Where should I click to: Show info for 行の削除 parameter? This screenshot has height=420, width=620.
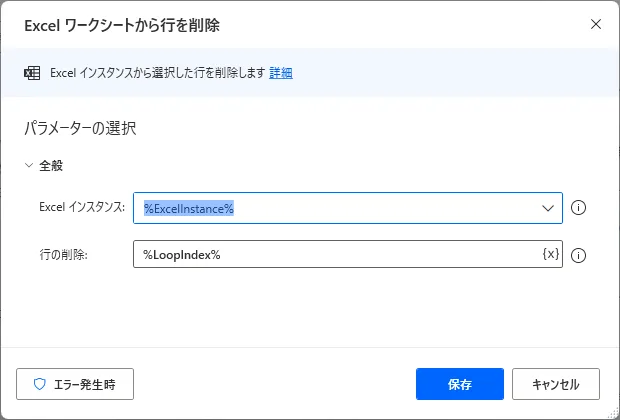(x=578, y=255)
